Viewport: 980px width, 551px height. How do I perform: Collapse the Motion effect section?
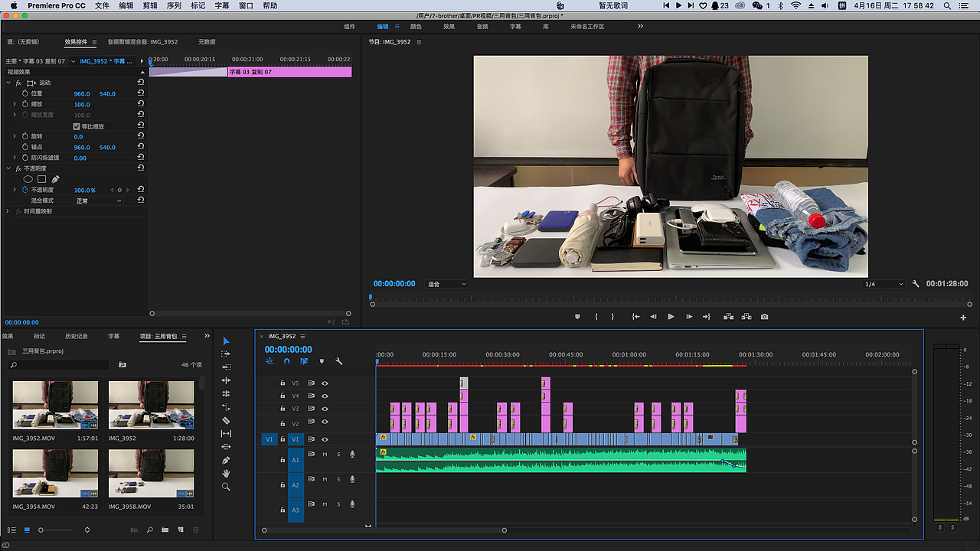click(x=8, y=83)
